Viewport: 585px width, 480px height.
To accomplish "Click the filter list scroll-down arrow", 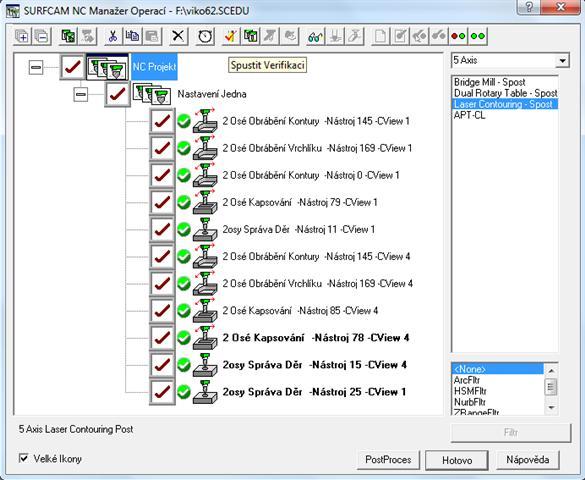I will tap(551, 408).
